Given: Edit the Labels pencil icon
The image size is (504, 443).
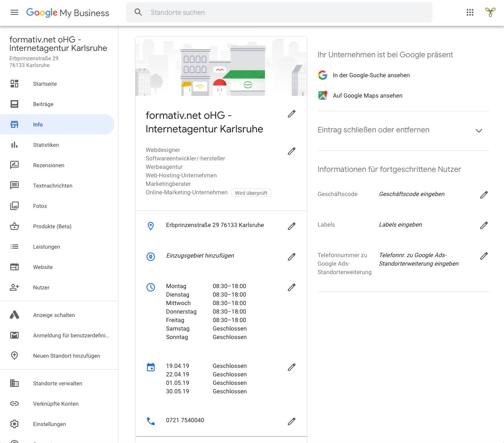Looking at the screenshot, I should [x=484, y=225].
